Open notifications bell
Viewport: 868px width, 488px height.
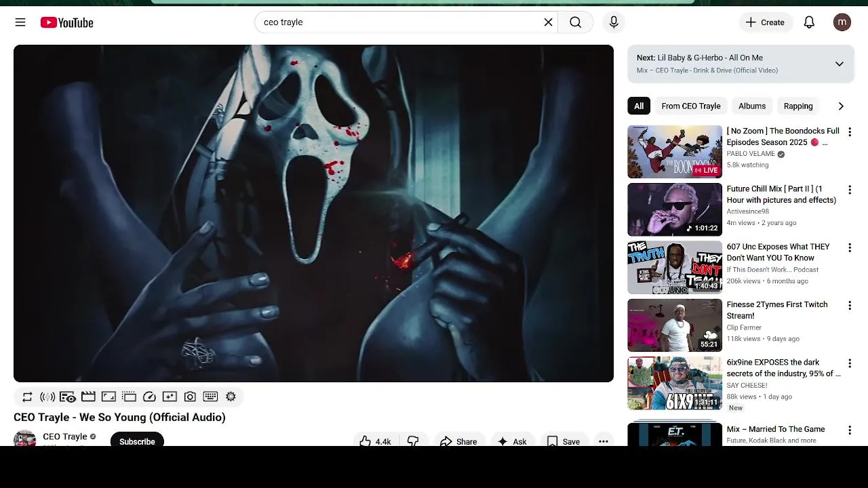(809, 22)
